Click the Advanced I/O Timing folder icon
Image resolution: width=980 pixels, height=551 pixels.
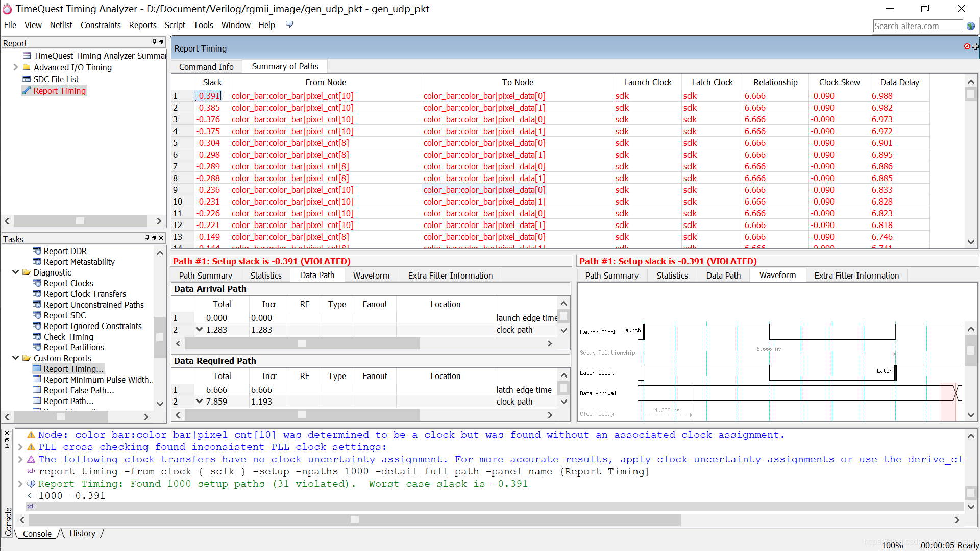click(27, 67)
